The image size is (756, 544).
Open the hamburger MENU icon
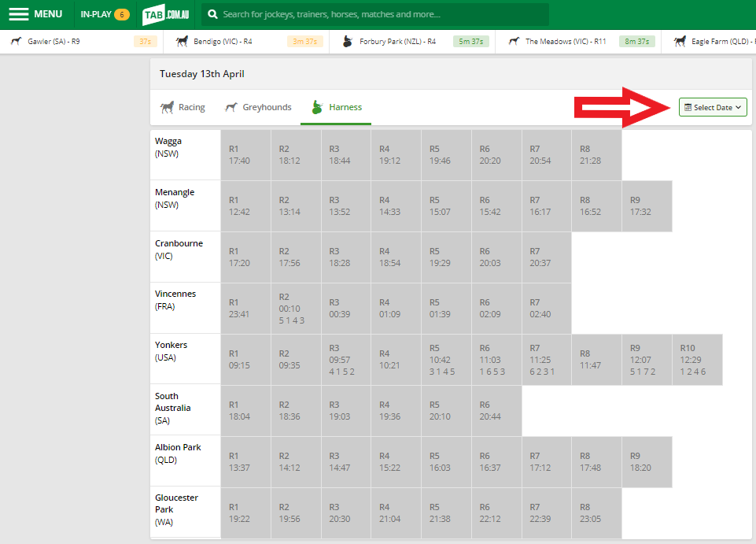point(19,14)
